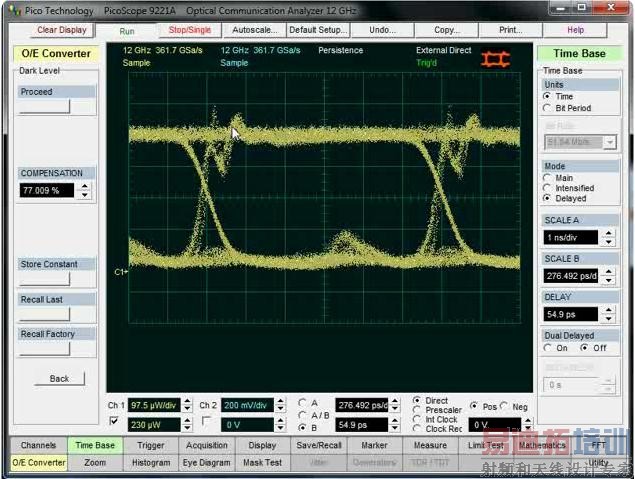Increase SCALE B using the up arrow

[607, 271]
